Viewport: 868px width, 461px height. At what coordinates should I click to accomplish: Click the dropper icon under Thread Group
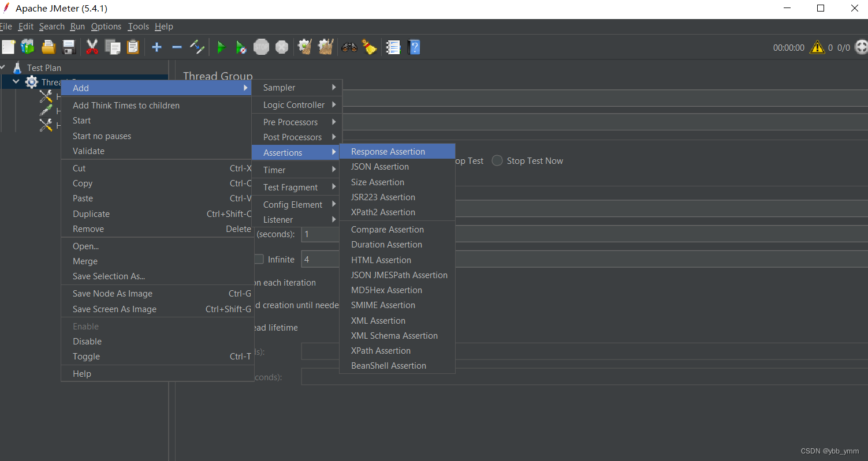(x=46, y=110)
